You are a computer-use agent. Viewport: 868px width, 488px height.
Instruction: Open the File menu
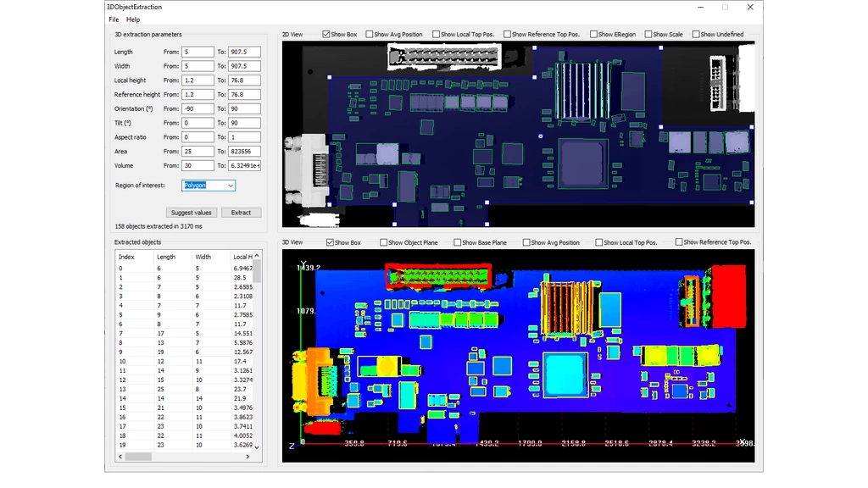pyautogui.click(x=114, y=19)
